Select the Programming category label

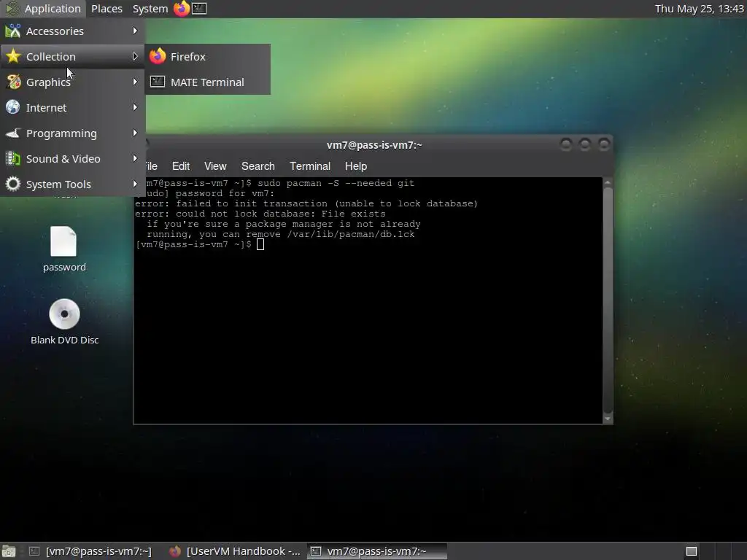pos(61,134)
